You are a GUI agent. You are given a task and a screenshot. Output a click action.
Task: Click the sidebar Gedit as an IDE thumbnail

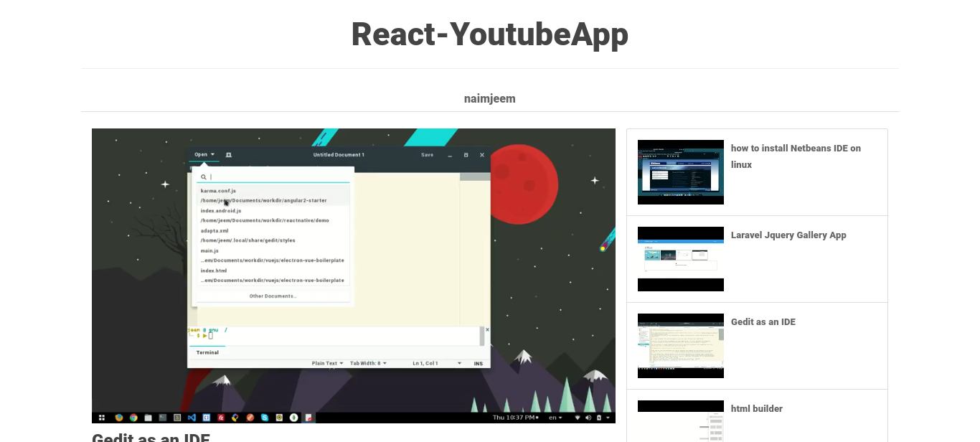[x=681, y=346]
